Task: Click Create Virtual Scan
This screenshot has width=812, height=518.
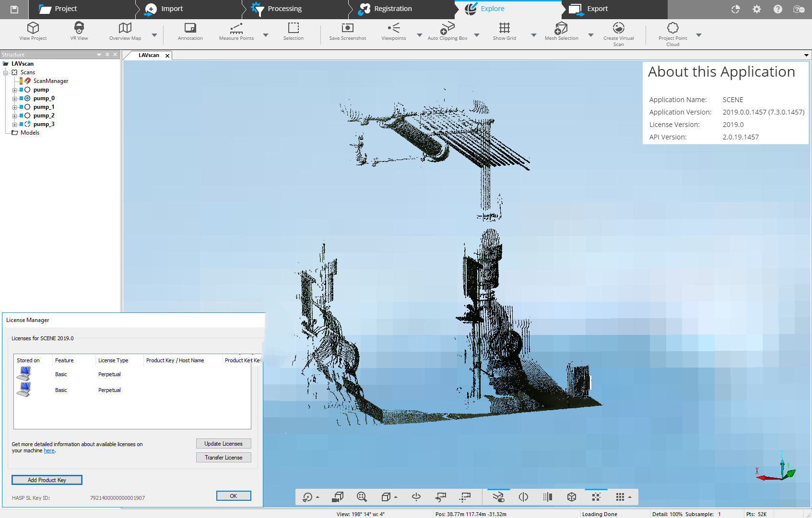Action: pyautogui.click(x=619, y=34)
